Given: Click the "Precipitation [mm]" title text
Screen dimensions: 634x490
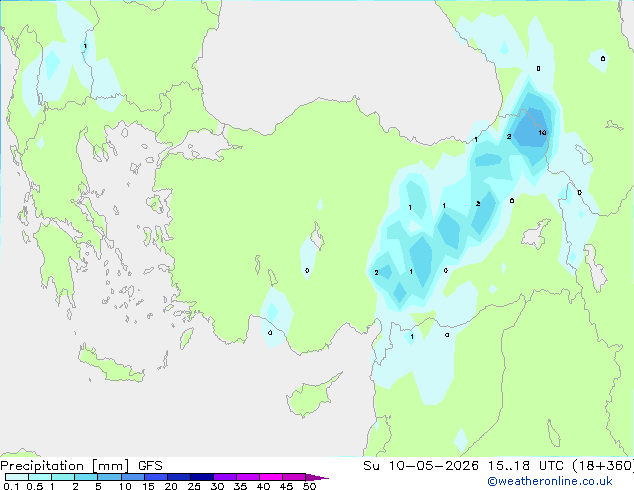Looking at the screenshot, I should [x=65, y=466].
